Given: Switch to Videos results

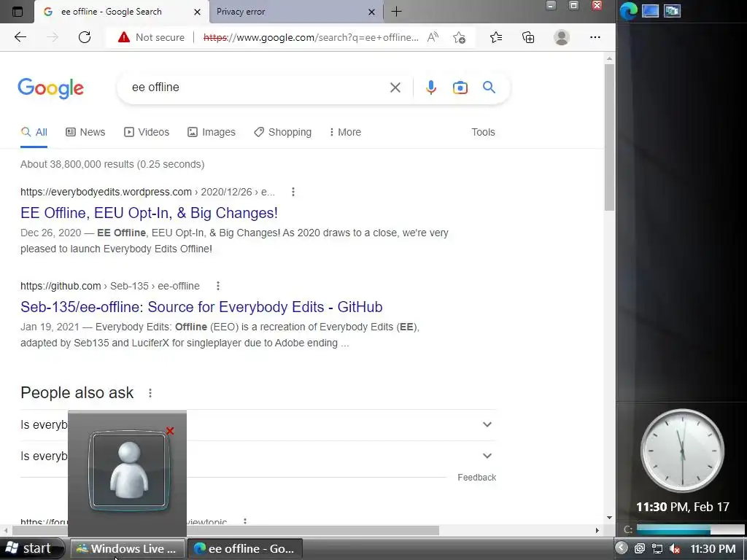Looking at the screenshot, I should coord(147,132).
